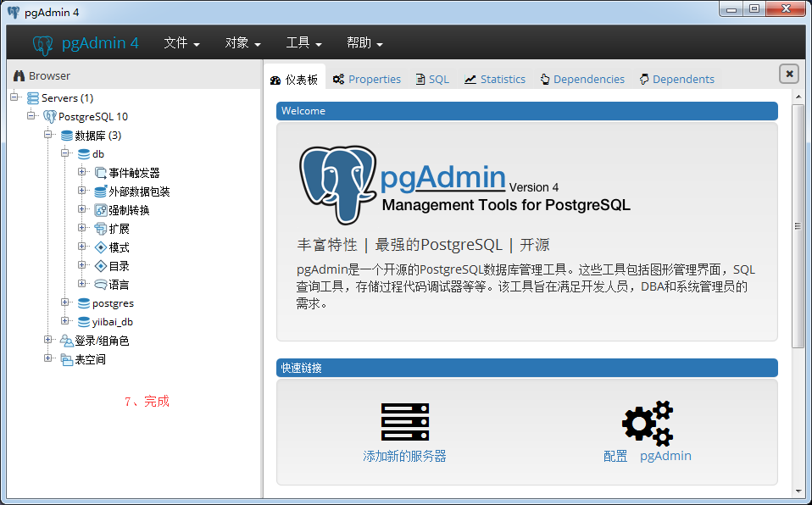Select the yiibai_db tree item text
The image size is (812, 505).
[113, 322]
